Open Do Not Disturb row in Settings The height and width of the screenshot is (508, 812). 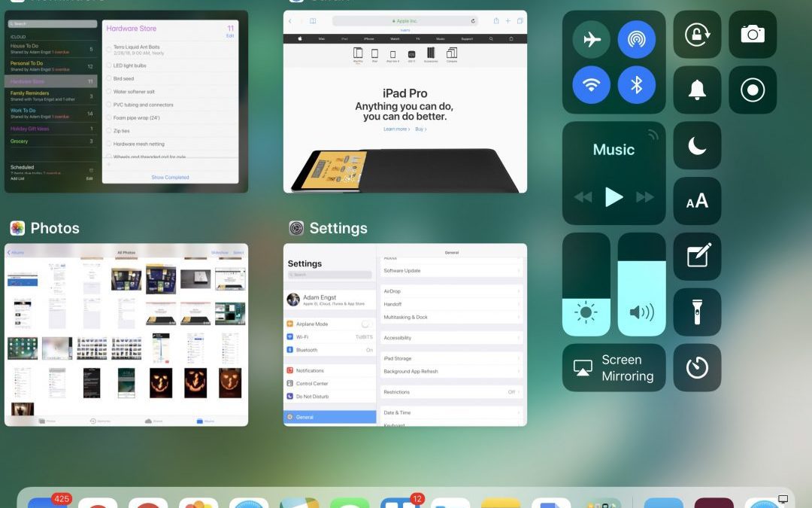tap(330, 397)
